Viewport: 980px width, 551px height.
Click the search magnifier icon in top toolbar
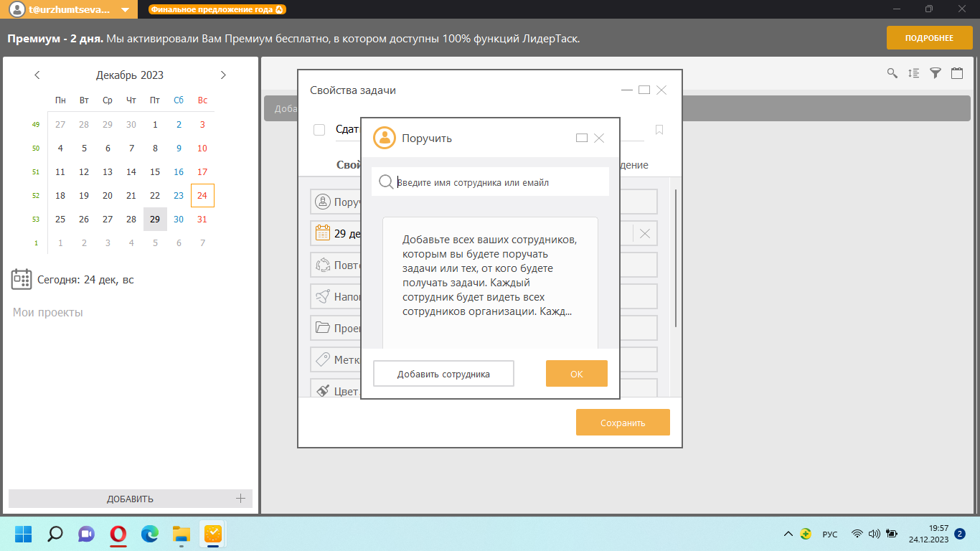pos(892,73)
